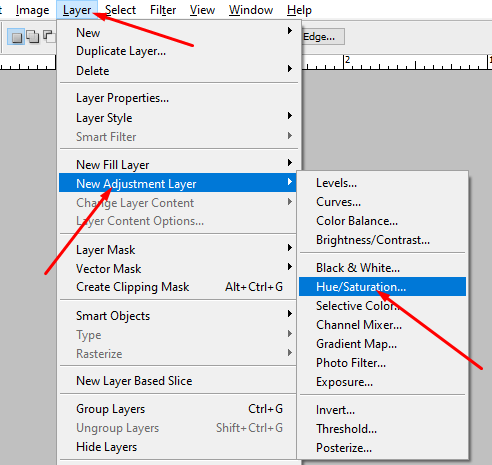Choose Curves adjustment

click(x=382, y=202)
